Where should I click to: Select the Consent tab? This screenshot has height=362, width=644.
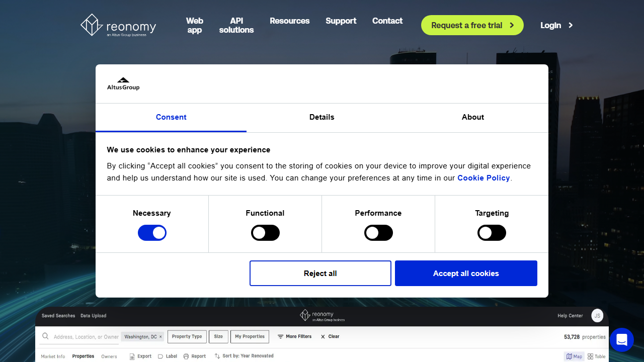point(171,118)
